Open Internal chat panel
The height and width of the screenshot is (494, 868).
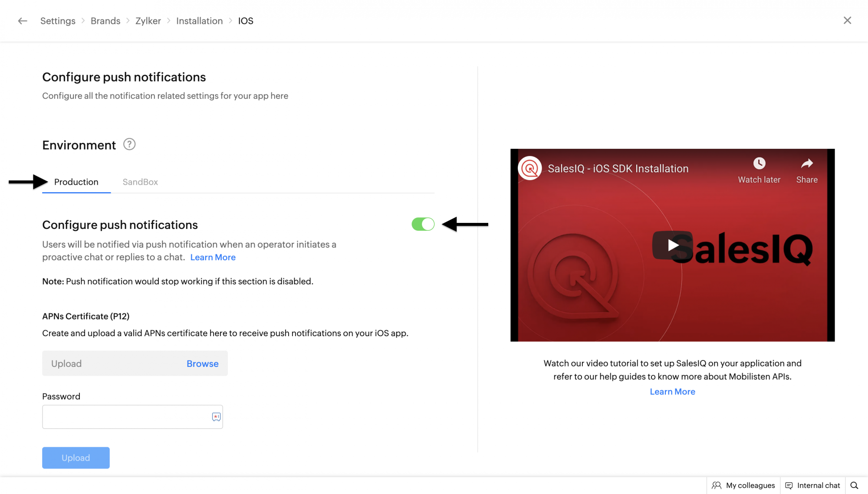click(x=813, y=485)
